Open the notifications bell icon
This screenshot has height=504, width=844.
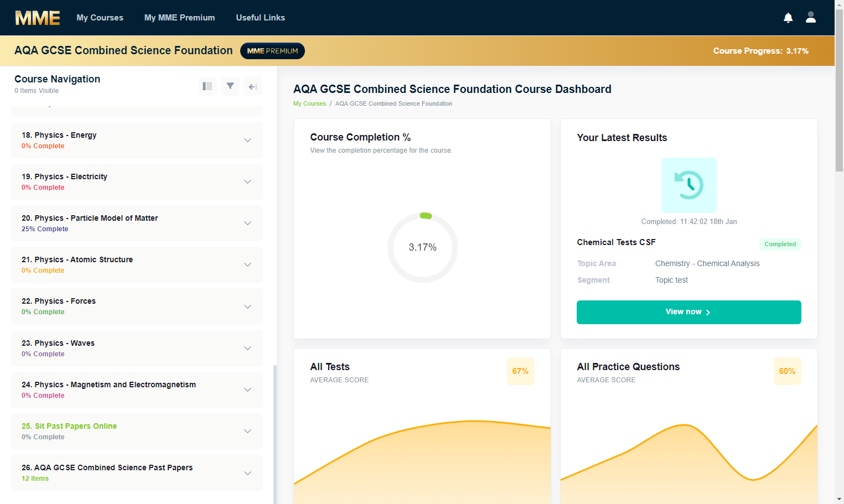[x=788, y=18]
